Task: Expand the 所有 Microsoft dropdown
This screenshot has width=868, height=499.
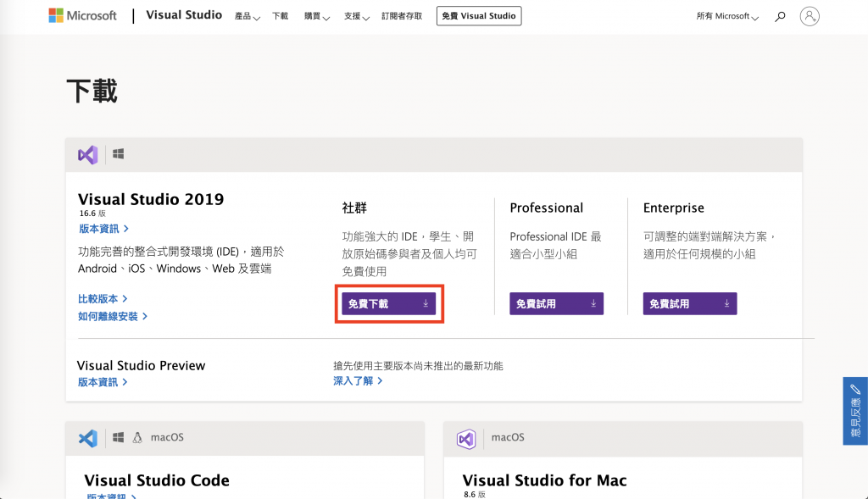Action: [727, 17]
